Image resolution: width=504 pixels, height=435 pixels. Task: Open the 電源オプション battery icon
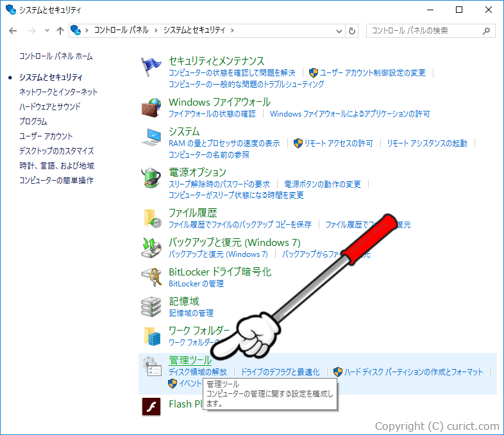[x=151, y=177]
